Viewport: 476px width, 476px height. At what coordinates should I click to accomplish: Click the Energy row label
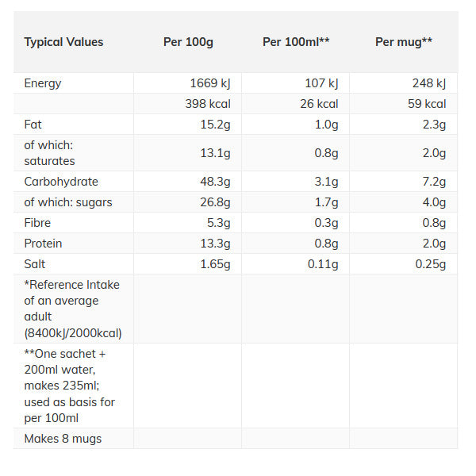click(43, 83)
